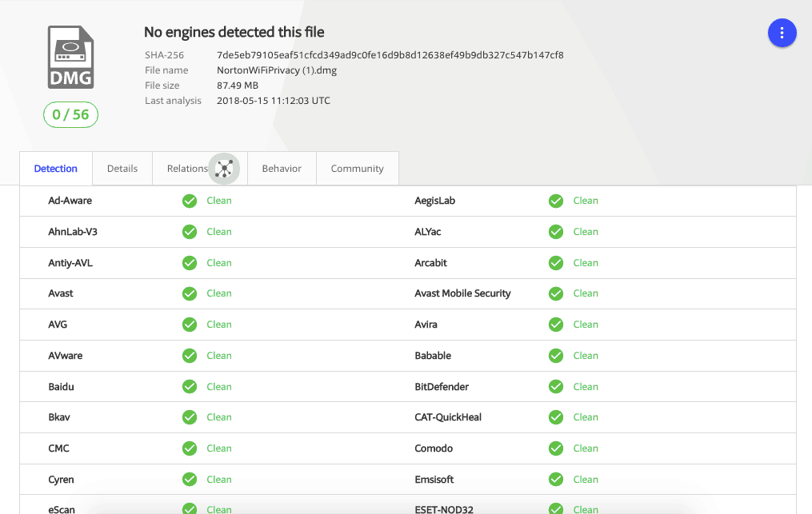Click the Clean result for Comodo
812x514 pixels.
pyautogui.click(x=586, y=448)
